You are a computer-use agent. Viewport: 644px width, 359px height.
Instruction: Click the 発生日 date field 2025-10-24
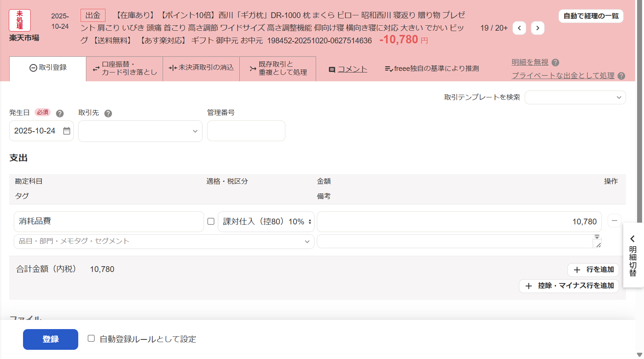[41, 131]
